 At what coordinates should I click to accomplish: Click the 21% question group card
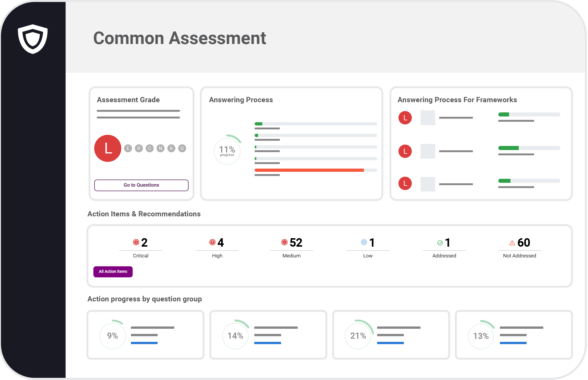pyautogui.click(x=391, y=335)
